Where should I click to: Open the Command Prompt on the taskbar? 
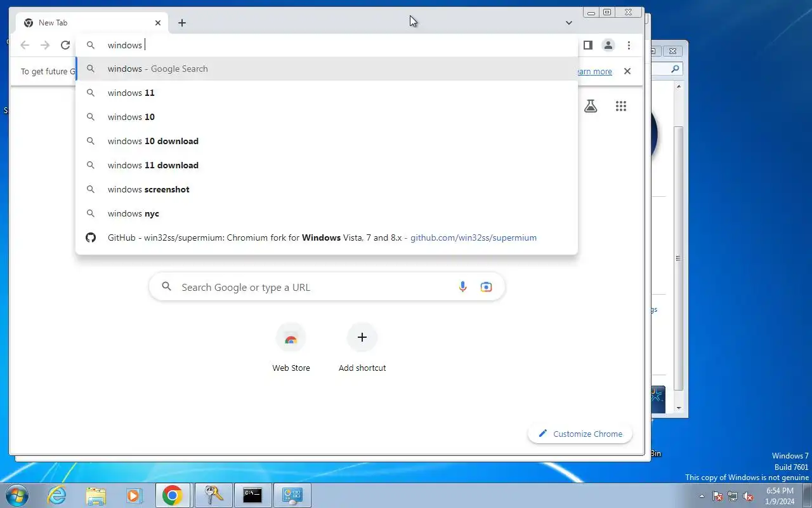click(252, 495)
